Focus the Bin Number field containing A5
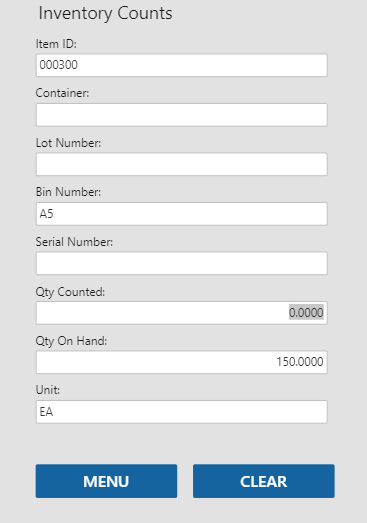The height and width of the screenshot is (523, 367). [181, 214]
